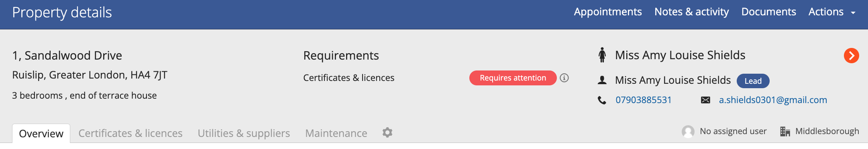Open Notes & activity
The image size is (868, 149).
point(691,12)
